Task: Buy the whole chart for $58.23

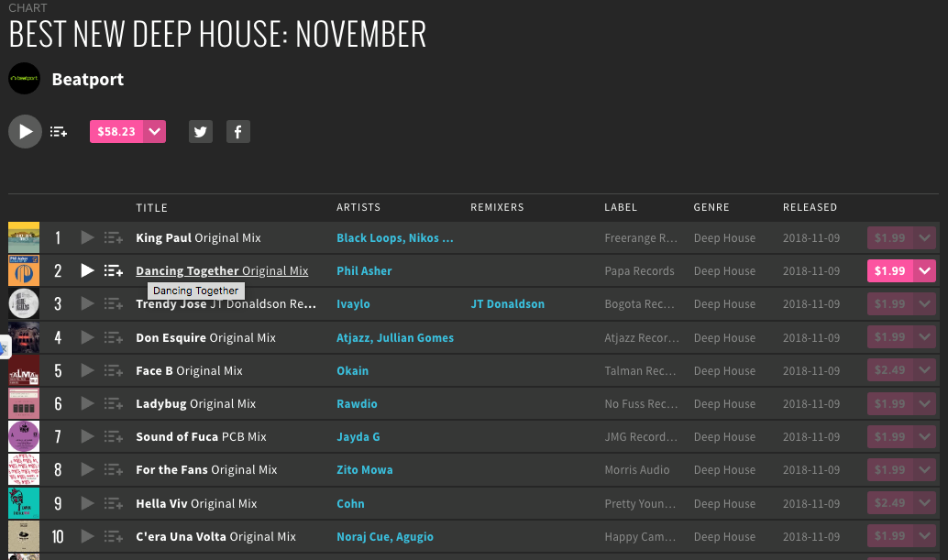Action: [x=116, y=132]
